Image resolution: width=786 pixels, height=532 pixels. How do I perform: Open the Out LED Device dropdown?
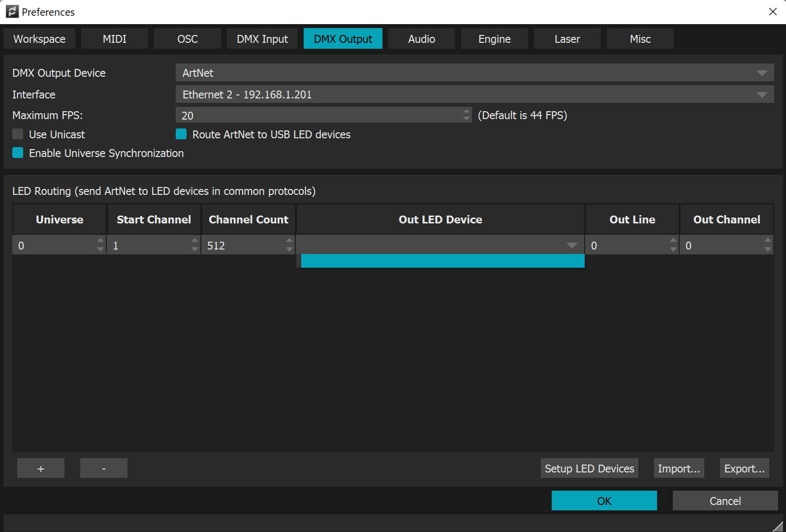coord(440,245)
